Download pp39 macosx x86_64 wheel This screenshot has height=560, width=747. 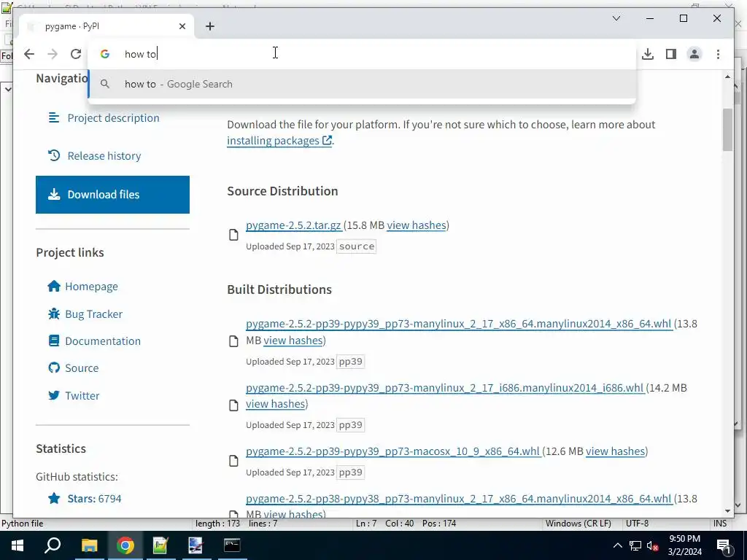(x=393, y=451)
